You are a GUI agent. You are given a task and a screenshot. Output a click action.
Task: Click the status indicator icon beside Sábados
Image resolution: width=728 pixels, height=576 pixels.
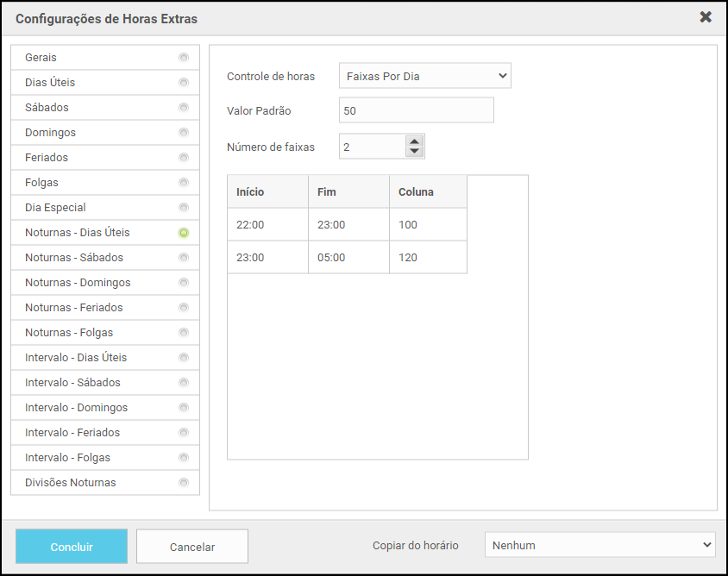click(x=183, y=108)
